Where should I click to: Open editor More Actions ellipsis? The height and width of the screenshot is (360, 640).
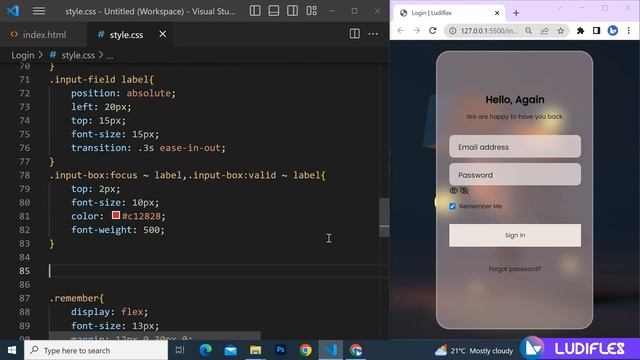coord(373,34)
